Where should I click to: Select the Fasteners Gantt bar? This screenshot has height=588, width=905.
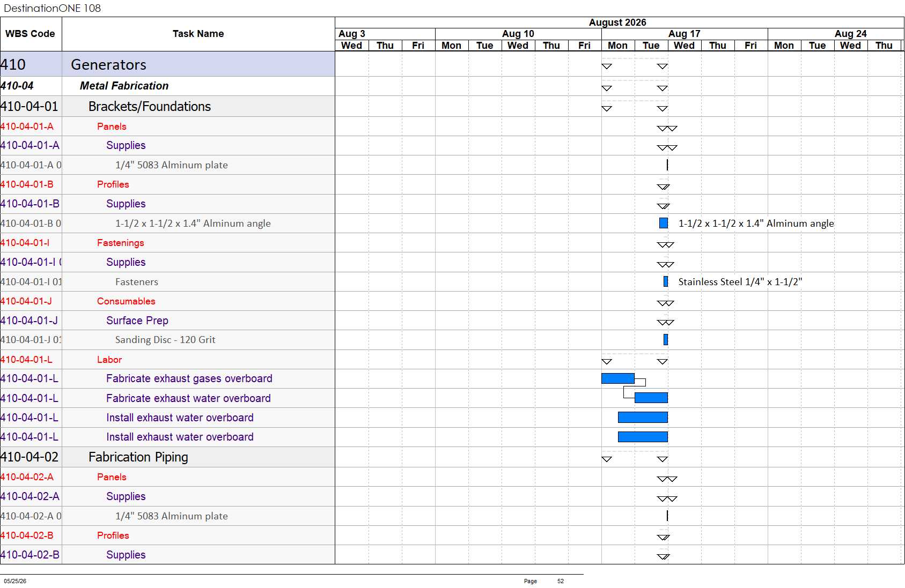(x=666, y=281)
